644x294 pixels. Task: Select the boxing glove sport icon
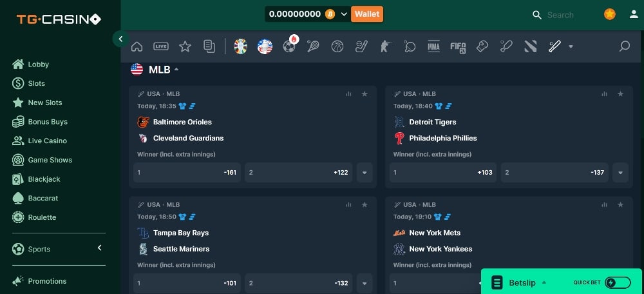(x=482, y=46)
